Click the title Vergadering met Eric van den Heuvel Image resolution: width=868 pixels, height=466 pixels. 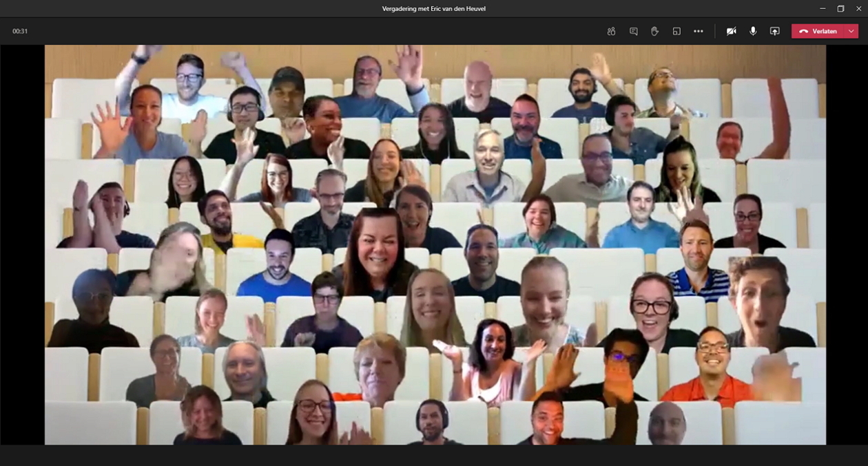coord(434,8)
